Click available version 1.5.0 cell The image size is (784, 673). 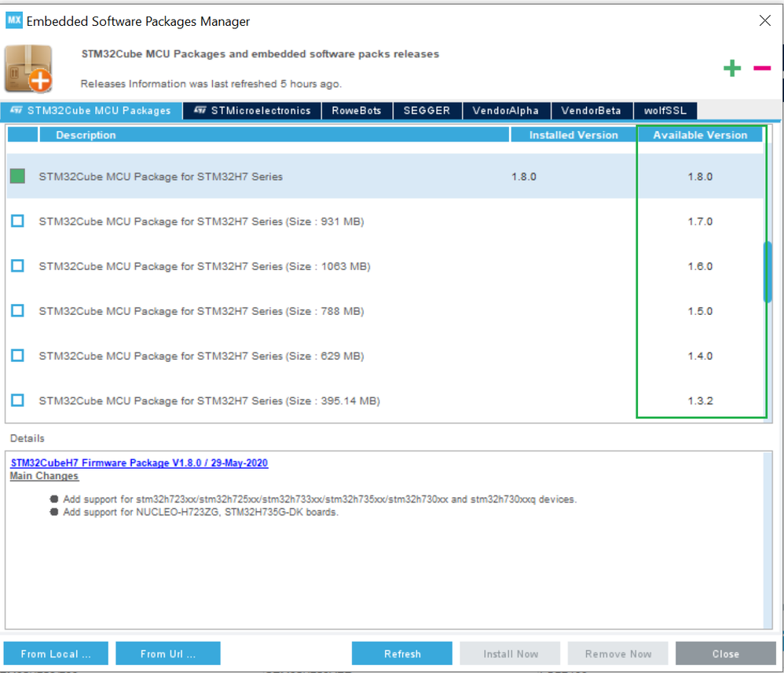[x=700, y=311]
